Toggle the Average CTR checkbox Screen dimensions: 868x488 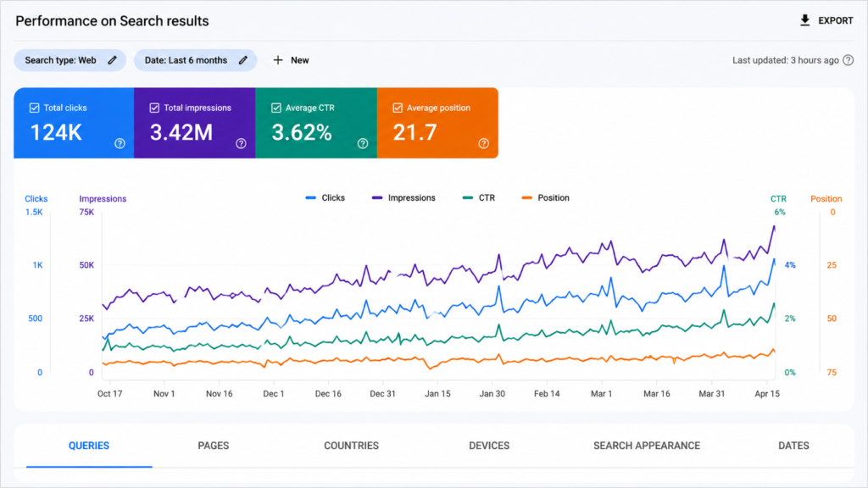pyautogui.click(x=276, y=108)
